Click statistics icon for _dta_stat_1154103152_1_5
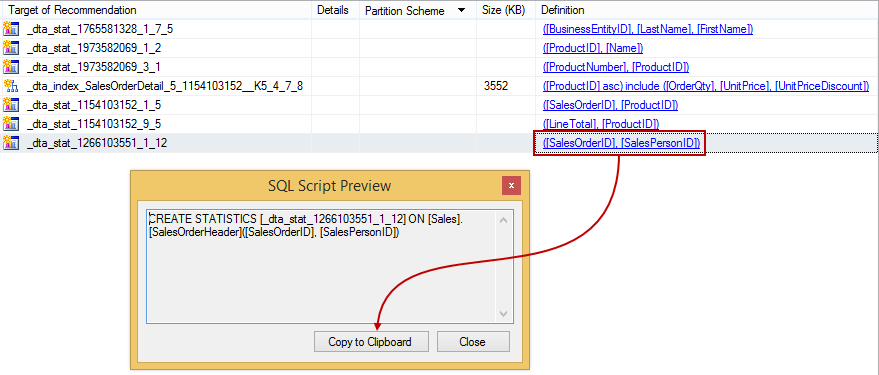 [x=11, y=105]
